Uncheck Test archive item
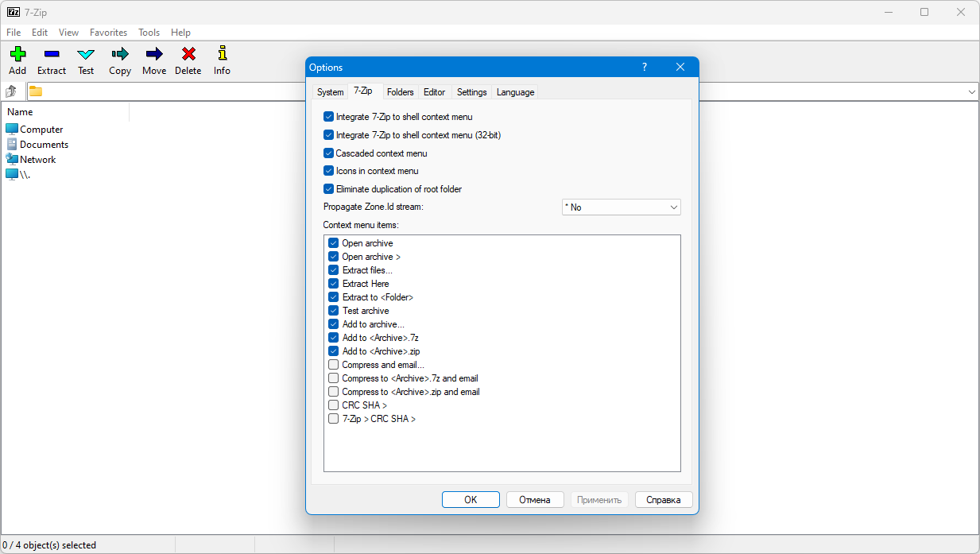This screenshot has height=554, width=980. click(x=334, y=311)
